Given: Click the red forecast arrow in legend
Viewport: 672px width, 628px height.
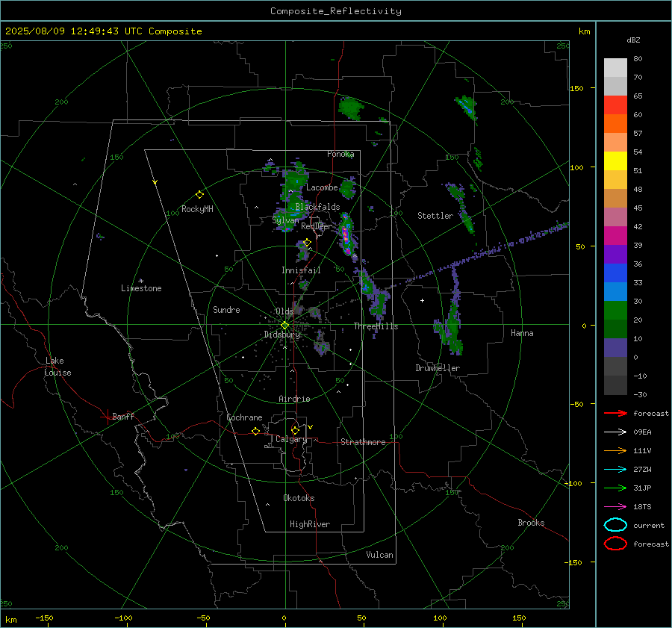Looking at the screenshot, I should point(615,413).
